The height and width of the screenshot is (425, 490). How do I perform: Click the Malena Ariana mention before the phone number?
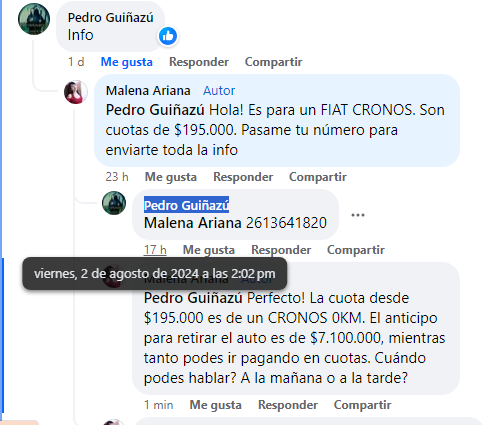coord(193,223)
